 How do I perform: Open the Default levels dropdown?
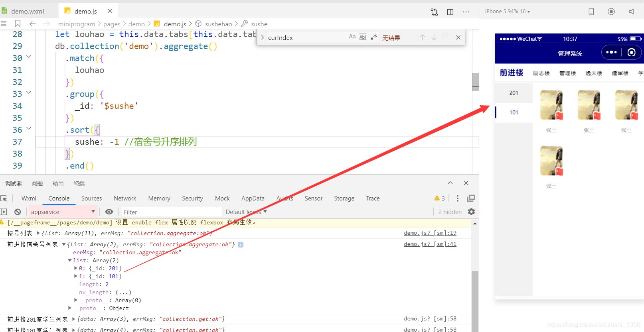pos(246,212)
